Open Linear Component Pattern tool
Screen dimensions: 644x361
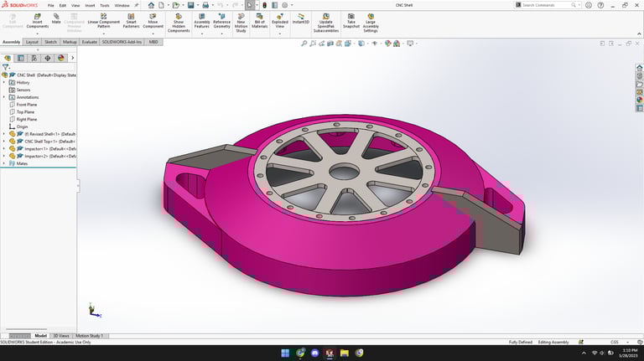(x=103, y=21)
